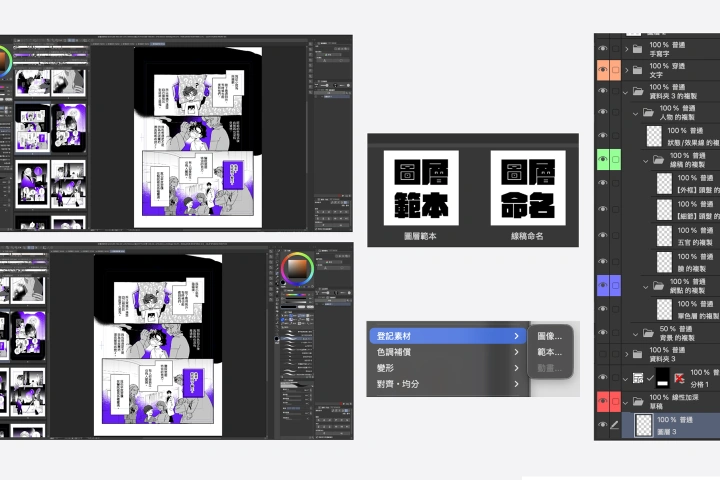This screenshot has width=720, height=480.
Task: Click the folder icon of 草稿 layer
Action: pyautogui.click(x=638, y=401)
